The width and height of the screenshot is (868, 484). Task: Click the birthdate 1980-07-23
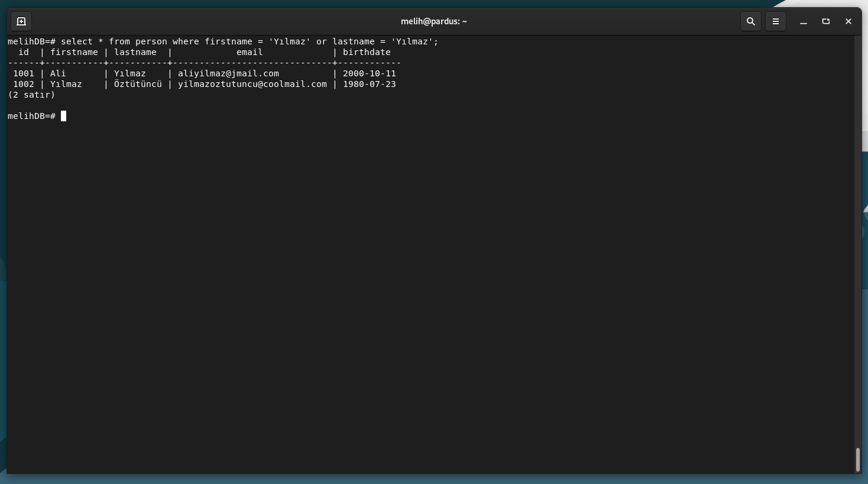(x=370, y=84)
